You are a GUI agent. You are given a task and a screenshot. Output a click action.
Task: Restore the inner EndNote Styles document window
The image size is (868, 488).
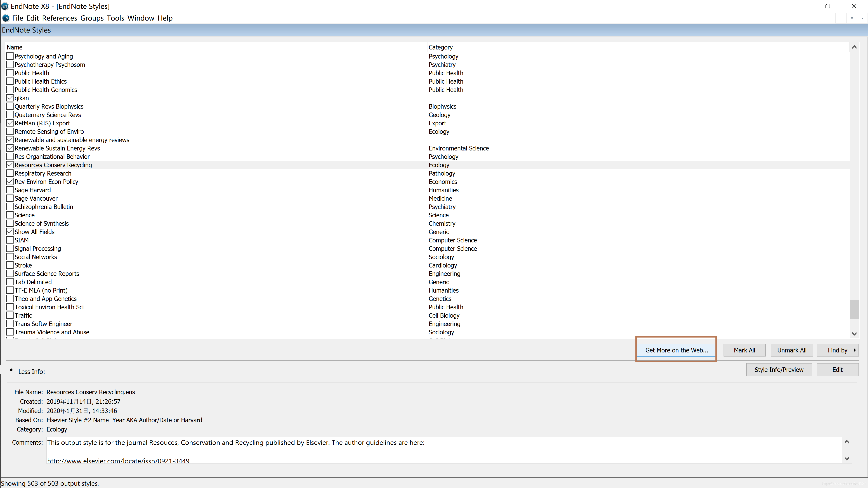pyautogui.click(x=851, y=18)
